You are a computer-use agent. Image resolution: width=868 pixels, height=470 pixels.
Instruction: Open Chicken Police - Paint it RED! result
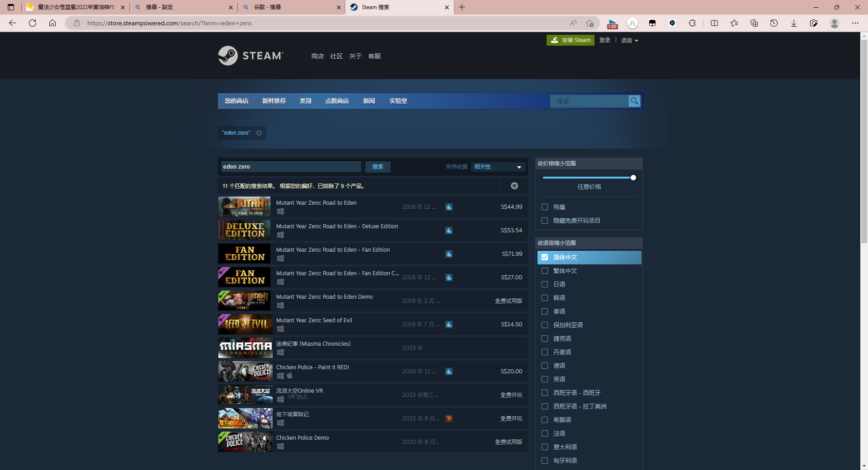(x=373, y=371)
